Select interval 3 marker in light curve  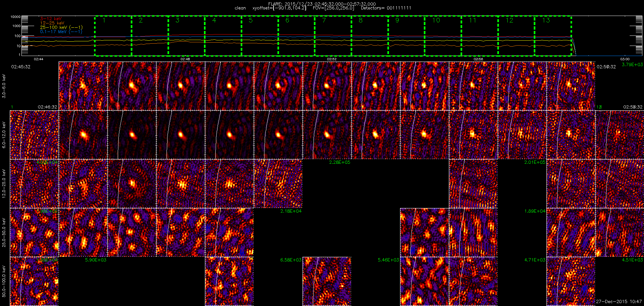[x=177, y=20]
